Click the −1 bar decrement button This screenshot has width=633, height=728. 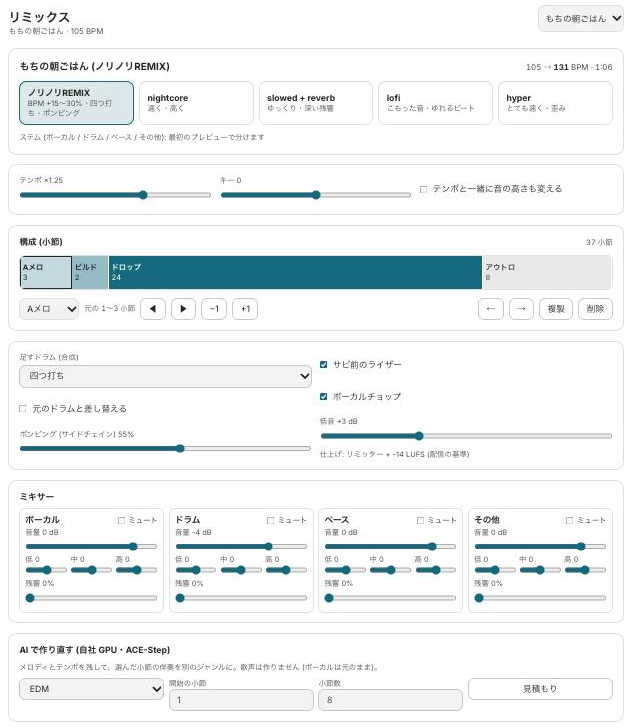point(214,309)
